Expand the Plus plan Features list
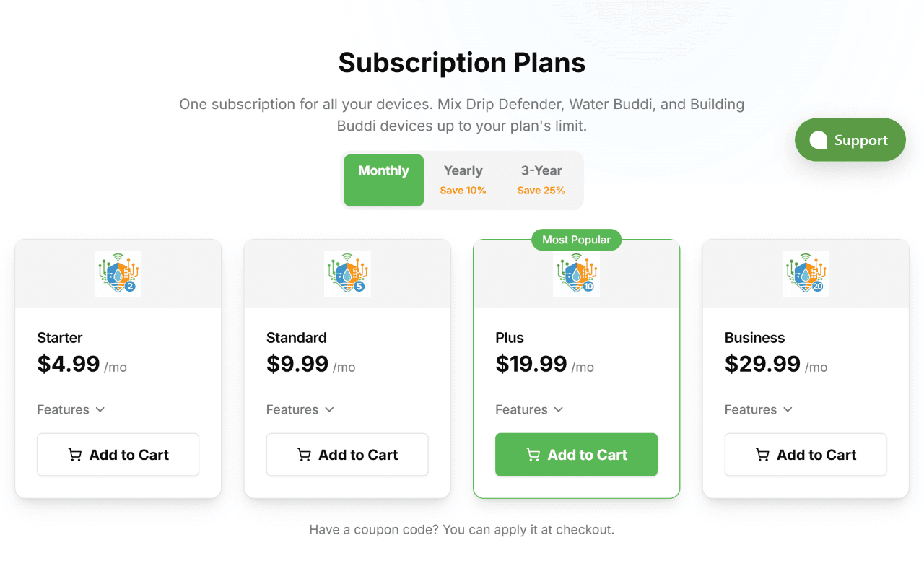This screenshot has width=924, height=566. pos(529,409)
